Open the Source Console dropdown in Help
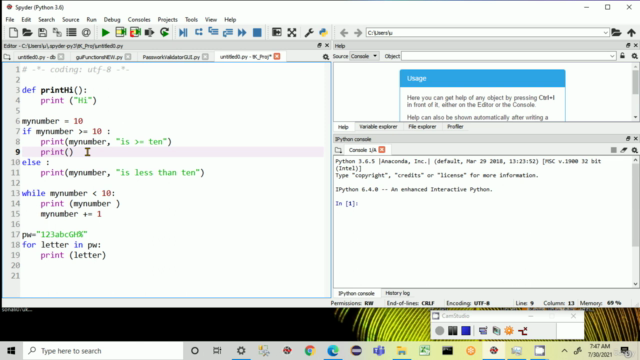The image size is (640, 360). [364, 56]
